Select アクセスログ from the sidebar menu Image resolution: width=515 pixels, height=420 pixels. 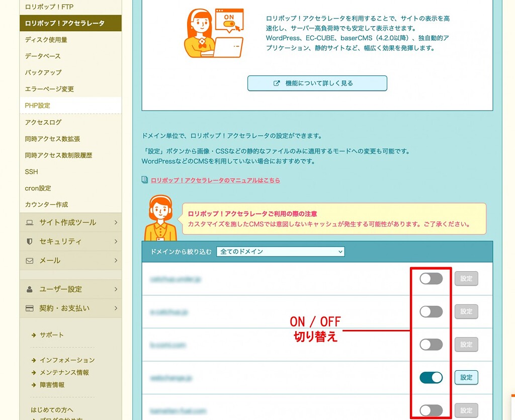click(43, 122)
